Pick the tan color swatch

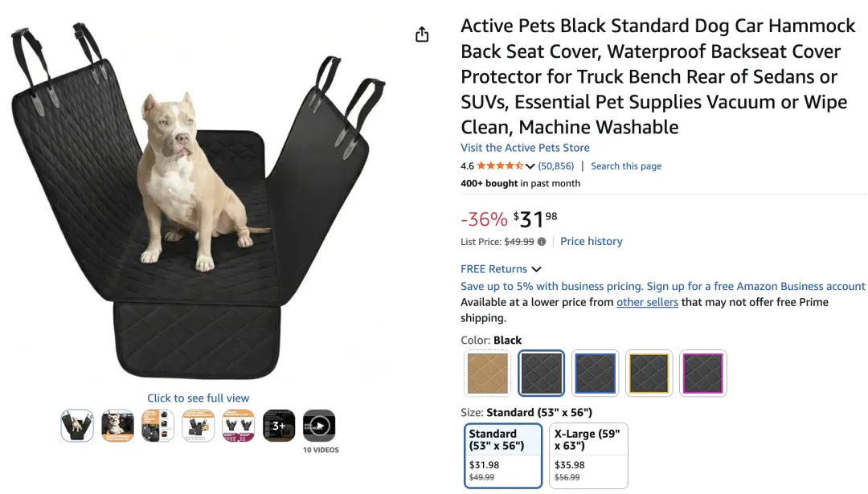488,374
